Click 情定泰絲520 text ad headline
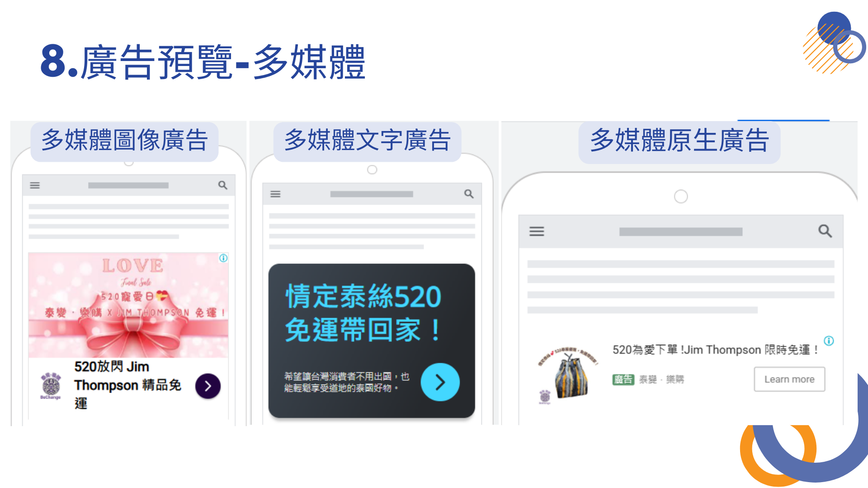868x488 pixels. [363, 313]
